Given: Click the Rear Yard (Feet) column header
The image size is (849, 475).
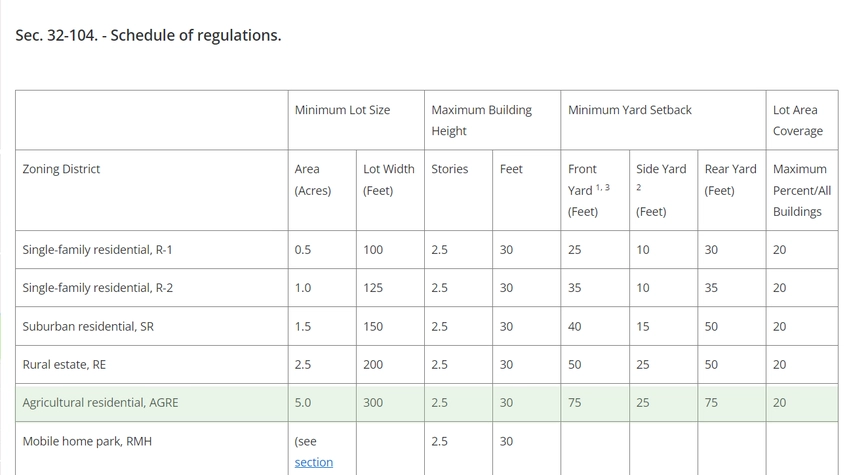Looking at the screenshot, I should (x=730, y=179).
